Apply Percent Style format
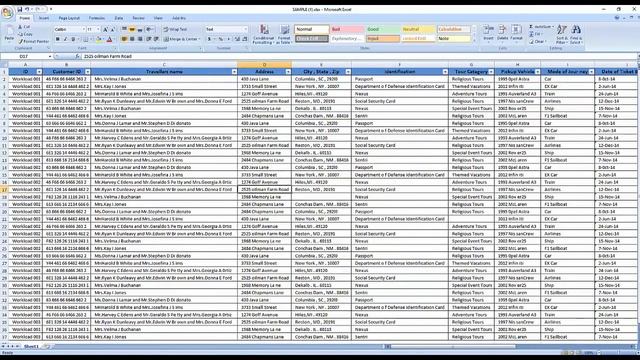 (221, 39)
